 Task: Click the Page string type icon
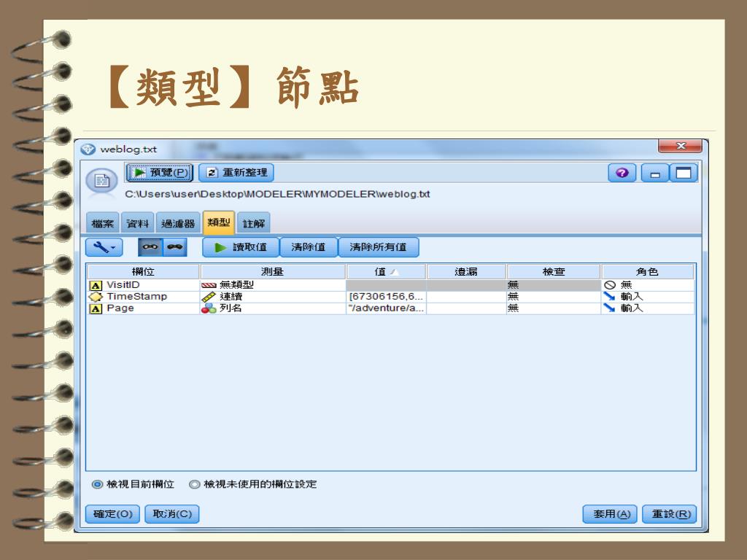[x=96, y=308]
